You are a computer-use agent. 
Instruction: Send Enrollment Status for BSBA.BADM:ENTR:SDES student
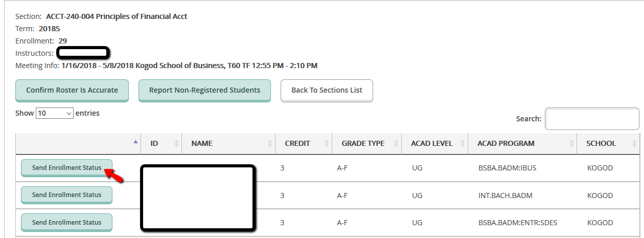(x=66, y=222)
